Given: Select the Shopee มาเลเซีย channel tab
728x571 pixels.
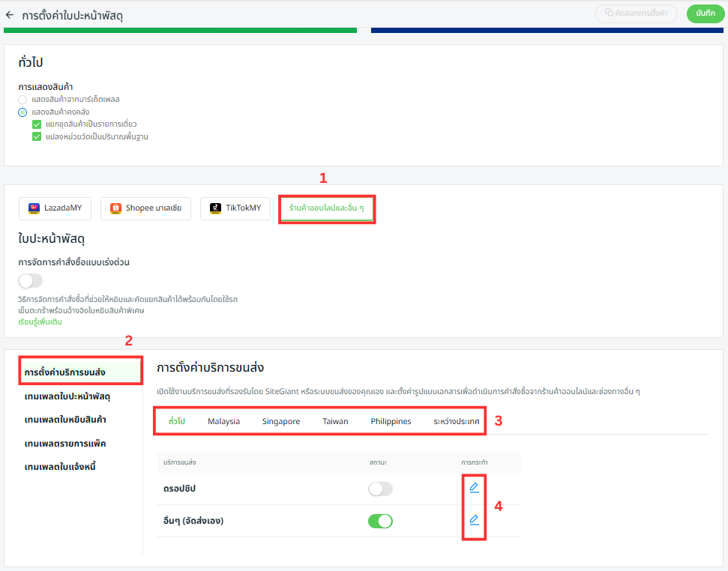Looking at the screenshot, I should [145, 208].
